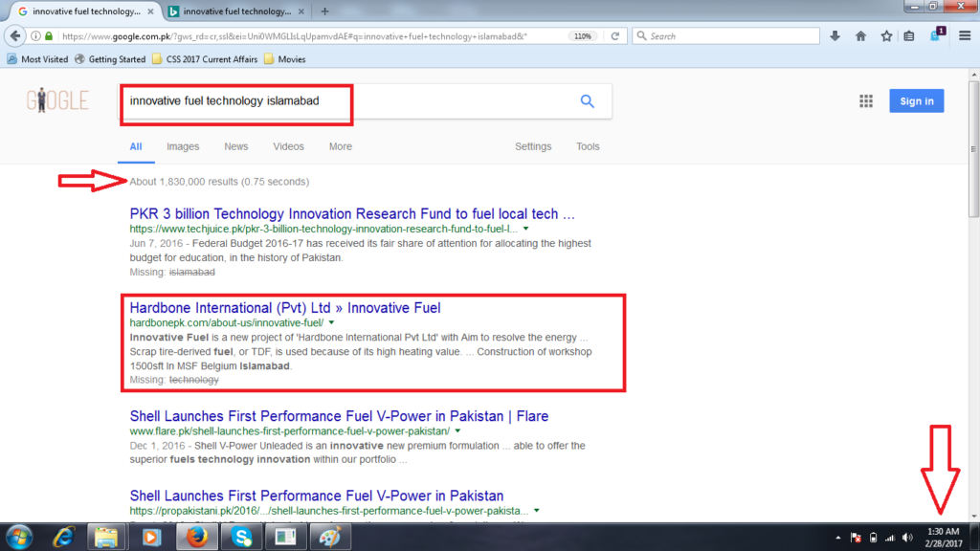Launch Internet Explorer from the taskbar

click(63, 538)
